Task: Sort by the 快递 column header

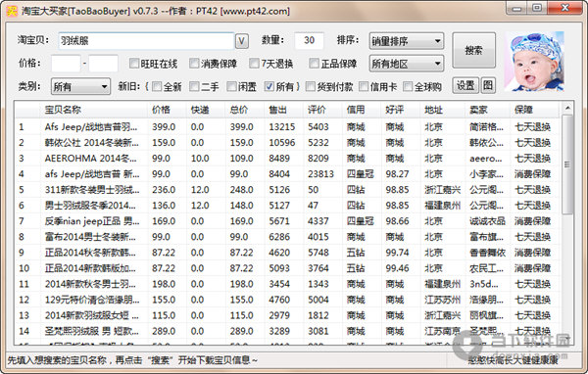Action: pos(206,110)
